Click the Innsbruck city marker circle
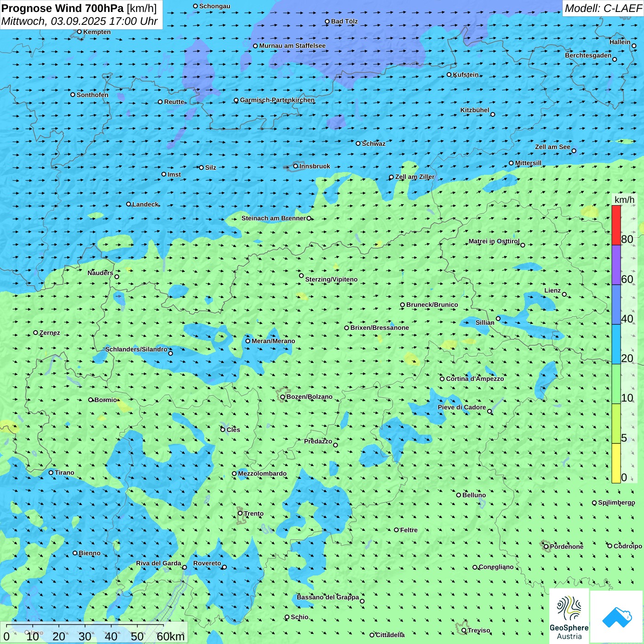This screenshot has height=644, width=644. 296,166
